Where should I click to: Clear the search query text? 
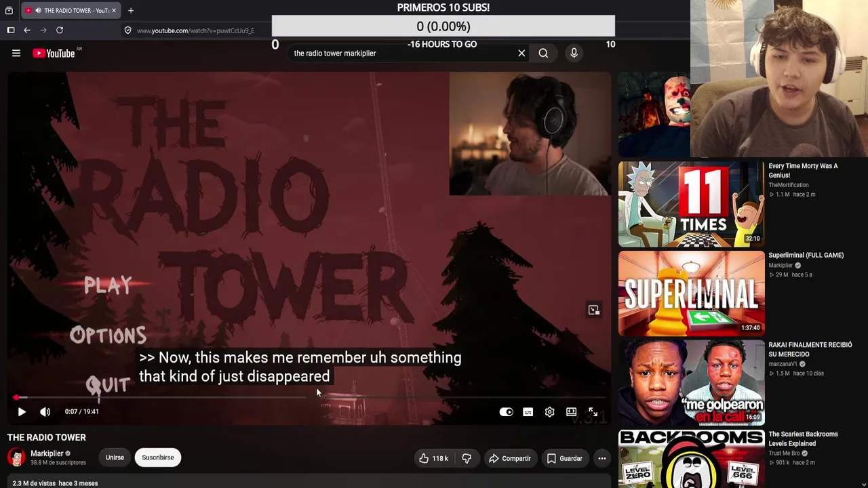tap(521, 54)
